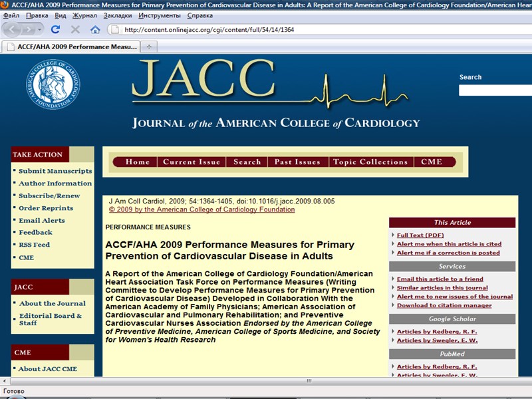Image resolution: width=532 pixels, height=399 pixels.
Task: Select the ACCF/AHA 2009 Performance Measu... tab
Action: coord(70,47)
